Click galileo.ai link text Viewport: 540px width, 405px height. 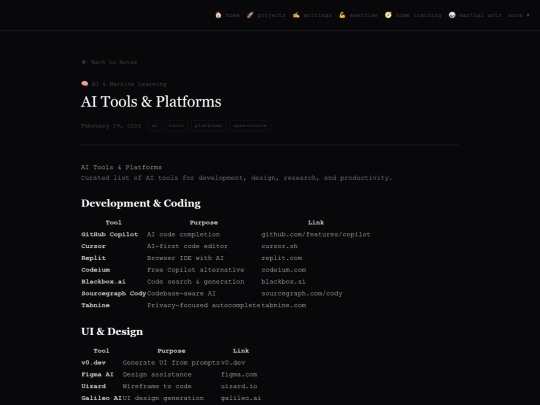(241, 398)
